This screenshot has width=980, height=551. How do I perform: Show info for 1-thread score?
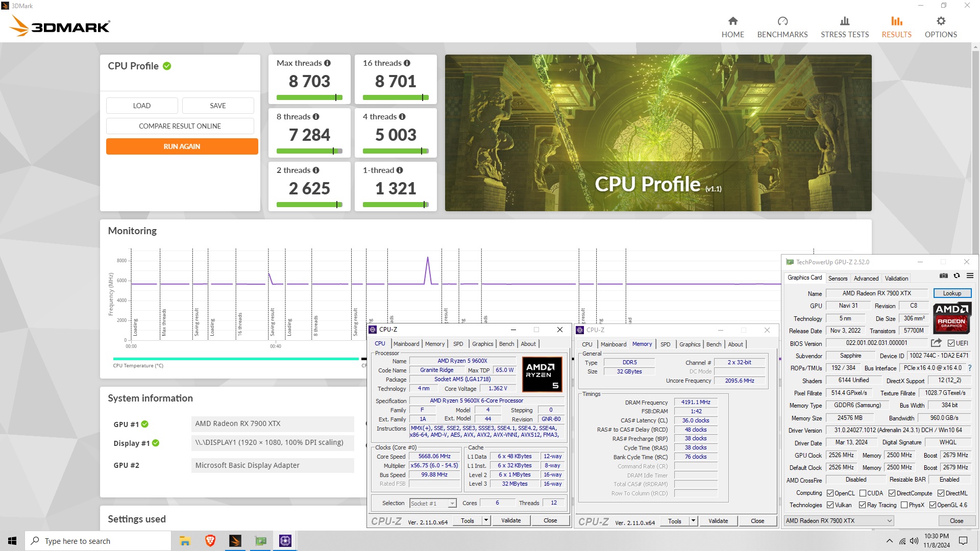click(400, 170)
